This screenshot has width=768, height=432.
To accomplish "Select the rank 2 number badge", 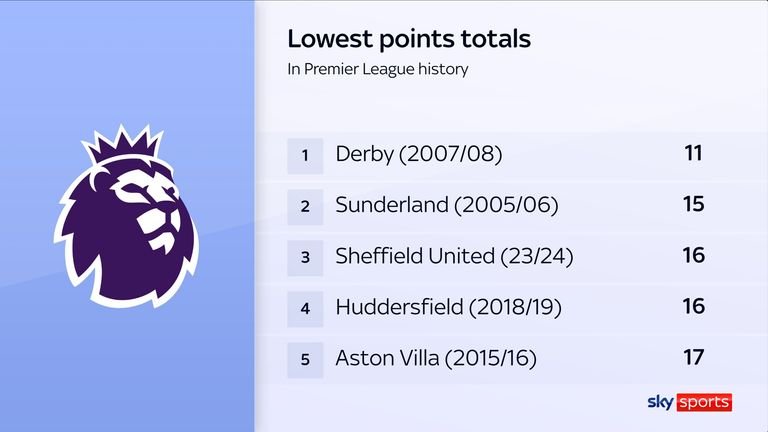I will tap(305, 206).
